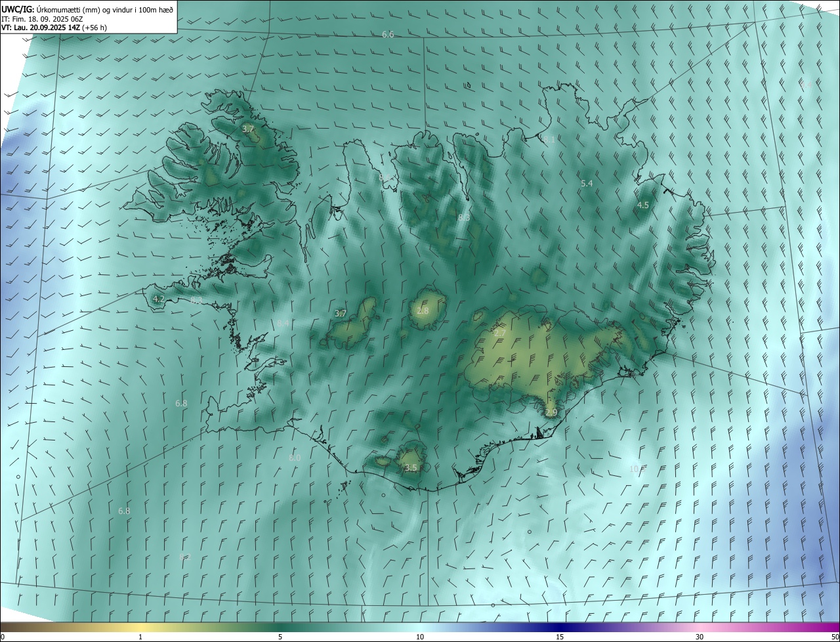Select the 'IT: Fim. 18. 09. 2025 06Z' line
Image resolution: width=840 pixels, height=642 pixels.
click(x=42, y=18)
